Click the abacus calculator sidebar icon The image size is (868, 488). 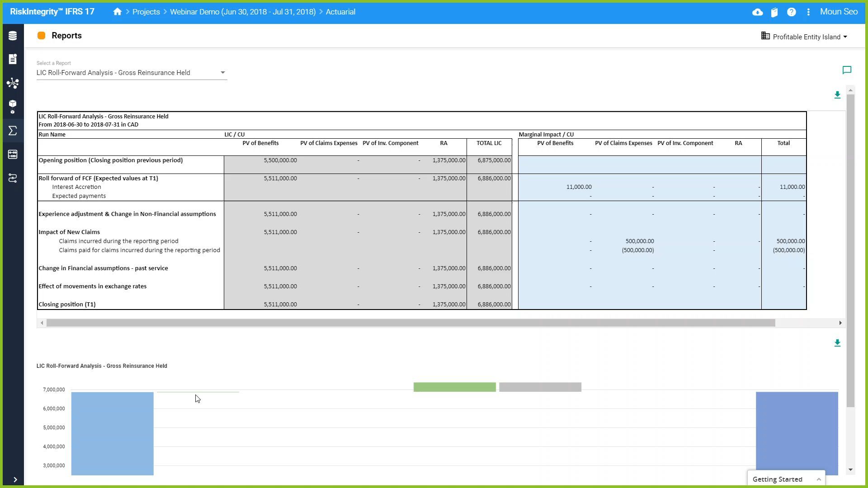13,155
